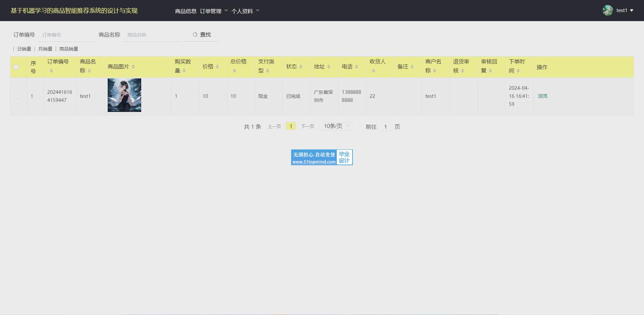
Task: Sort by 订单编号 column arrows
Action: click(51, 71)
